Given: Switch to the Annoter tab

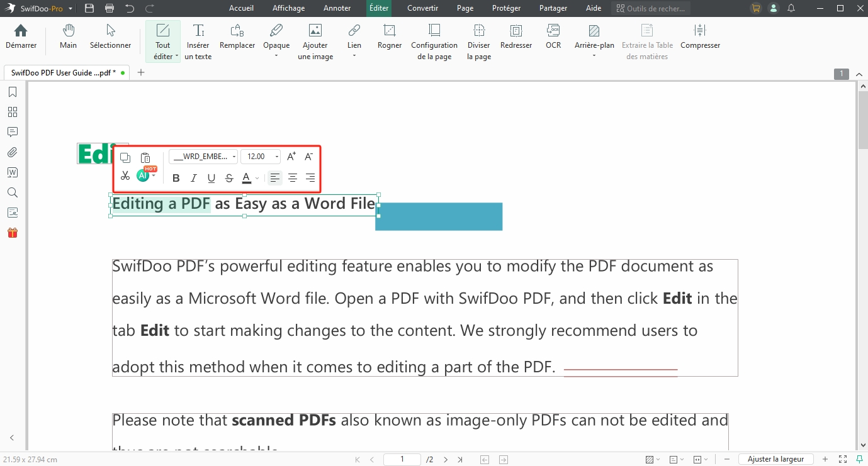Looking at the screenshot, I should pyautogui.click(x=337, y=8).
